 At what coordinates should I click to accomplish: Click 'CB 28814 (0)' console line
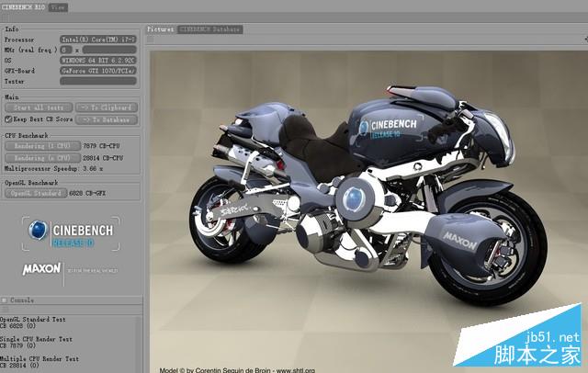(19, 365)
